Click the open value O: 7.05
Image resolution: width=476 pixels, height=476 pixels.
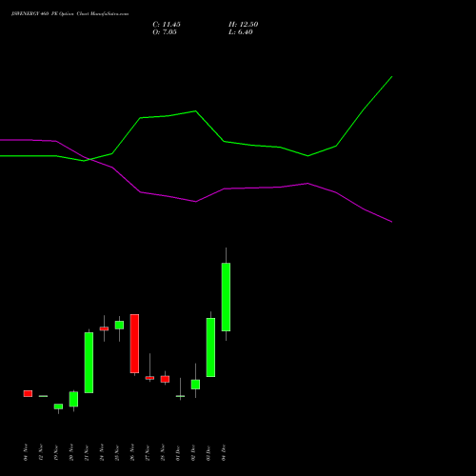(x=165, y=32)
